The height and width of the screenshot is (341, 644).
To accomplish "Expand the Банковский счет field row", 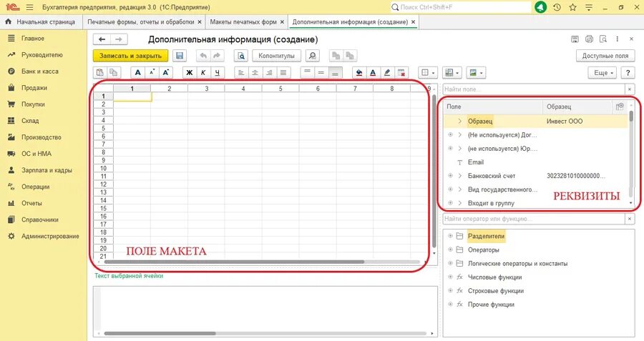I will point(450,176).
